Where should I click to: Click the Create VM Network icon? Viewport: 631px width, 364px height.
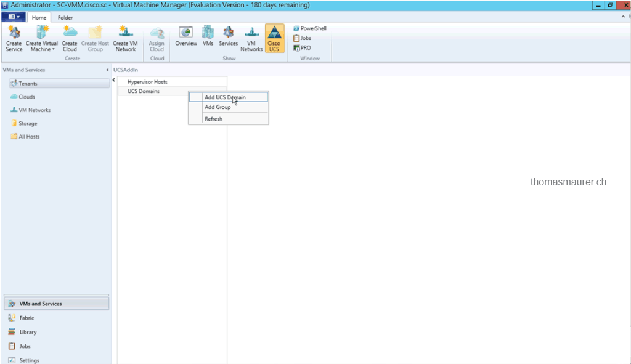[x=126, y=38]
